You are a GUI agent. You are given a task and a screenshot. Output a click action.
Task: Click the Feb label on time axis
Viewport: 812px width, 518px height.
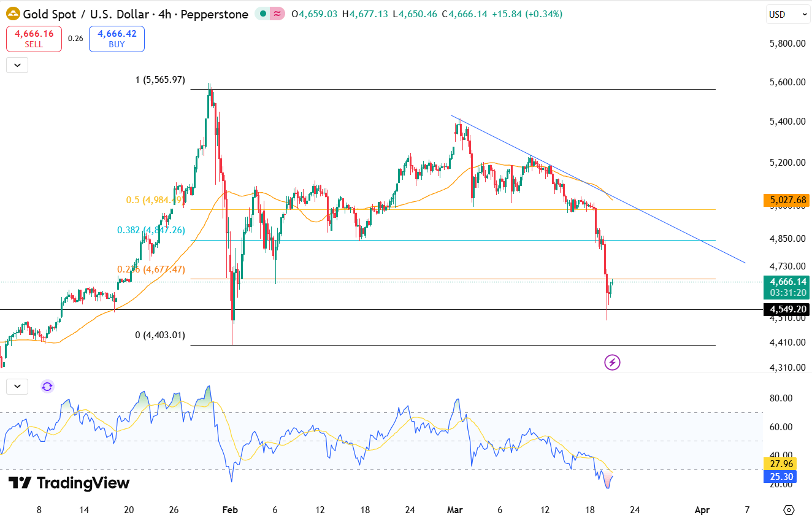229,509
